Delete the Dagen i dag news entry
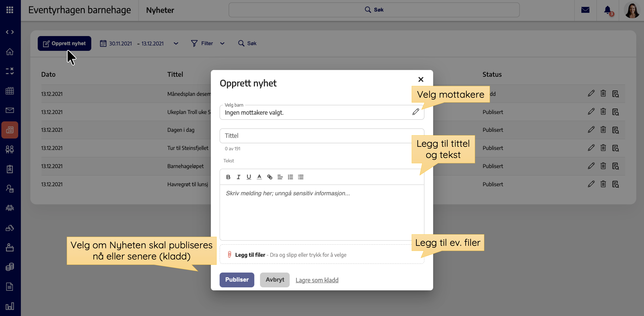644x316 pixels. point(603,130)
